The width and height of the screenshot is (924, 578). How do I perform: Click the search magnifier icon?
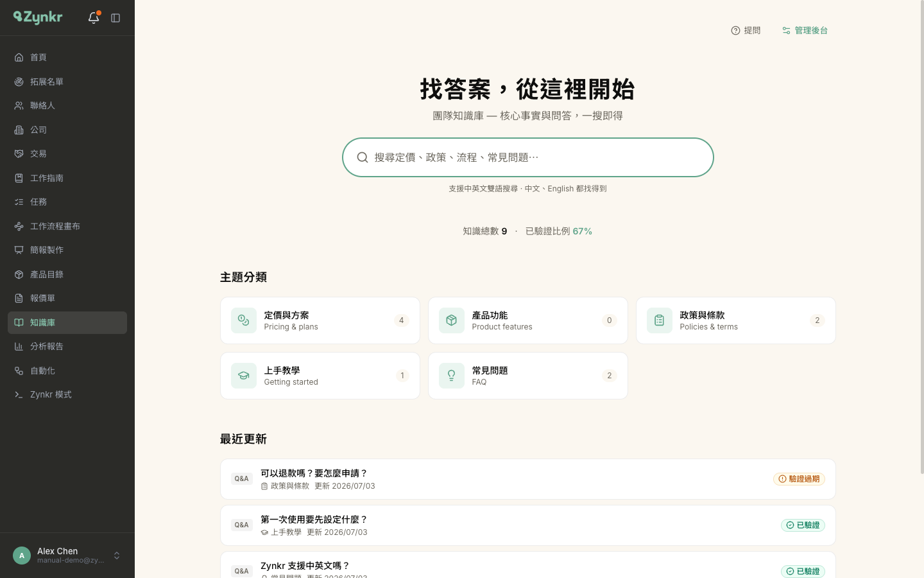[363, 157]
